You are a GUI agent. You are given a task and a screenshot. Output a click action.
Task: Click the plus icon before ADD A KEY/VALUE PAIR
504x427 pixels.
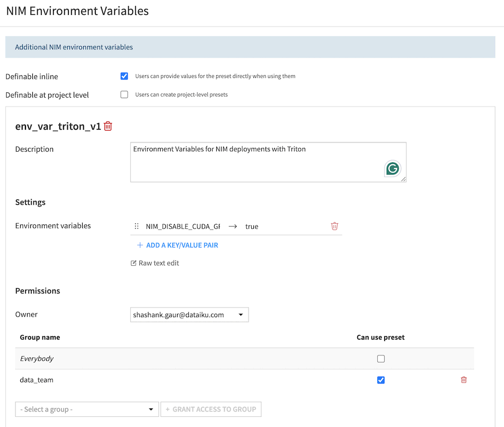[x=139, y=245]
